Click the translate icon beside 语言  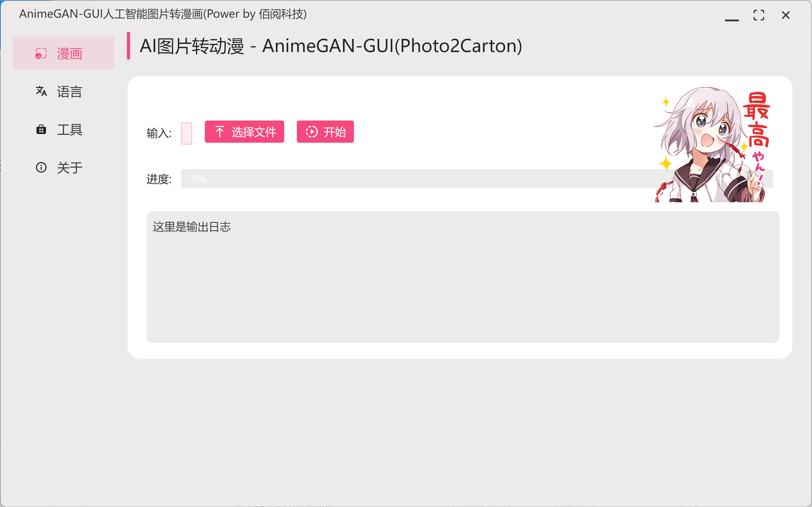pos(41,91)
